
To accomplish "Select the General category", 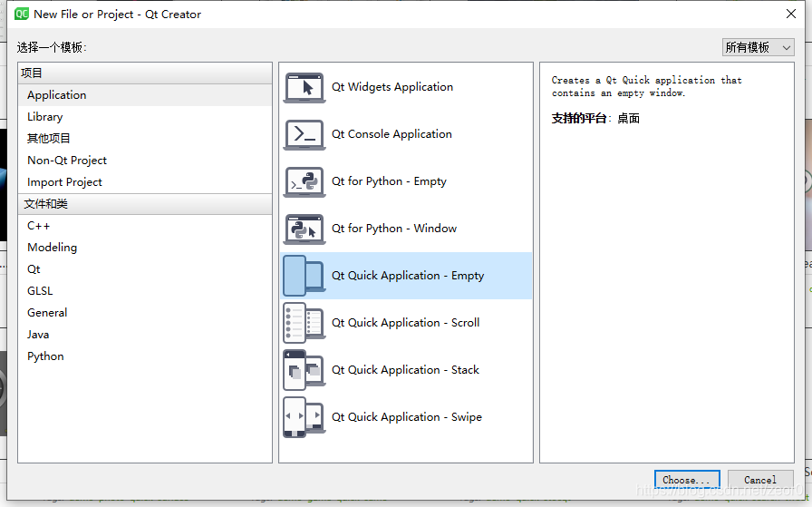I will pos(145,313).
